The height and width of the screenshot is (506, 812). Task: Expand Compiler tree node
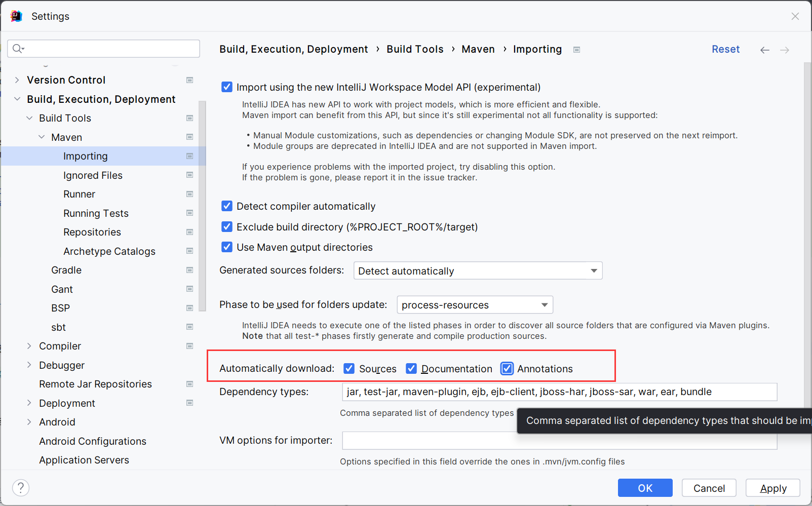coord(29,346)
